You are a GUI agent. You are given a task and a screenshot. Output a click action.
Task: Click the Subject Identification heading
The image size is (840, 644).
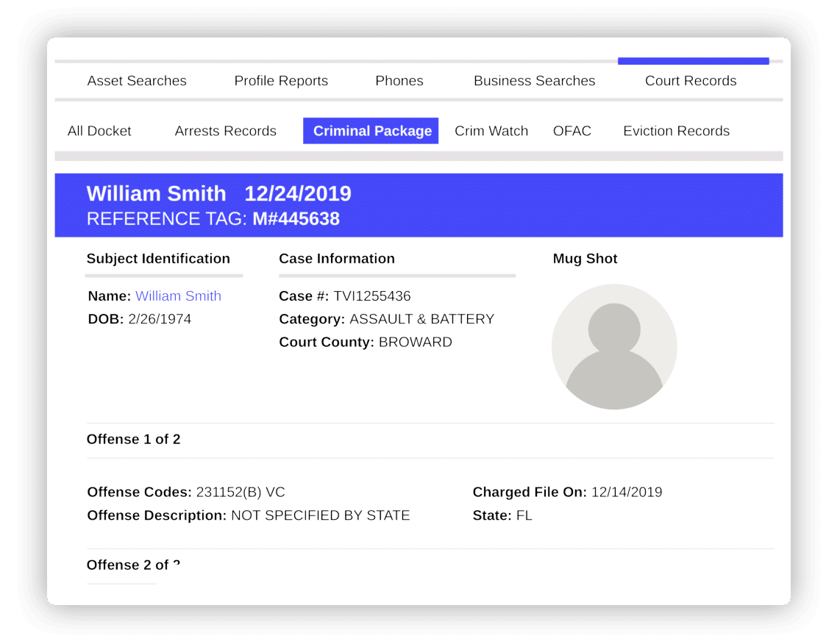158,259
